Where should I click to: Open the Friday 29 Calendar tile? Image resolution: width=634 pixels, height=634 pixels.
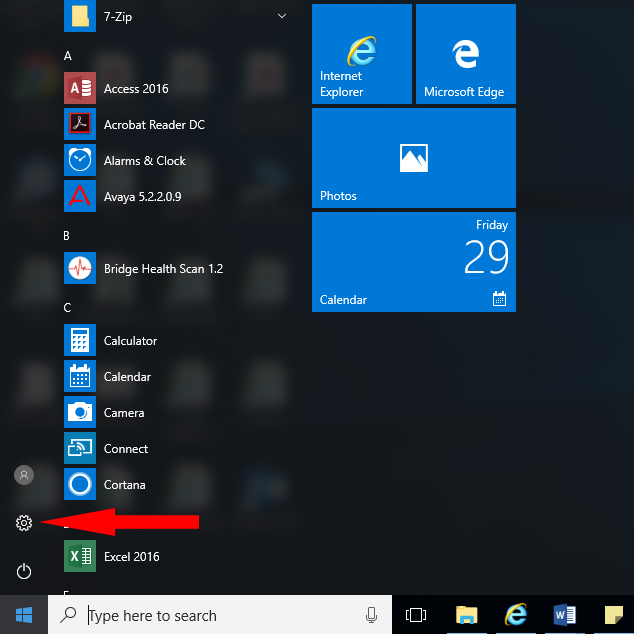click(414, 262)
